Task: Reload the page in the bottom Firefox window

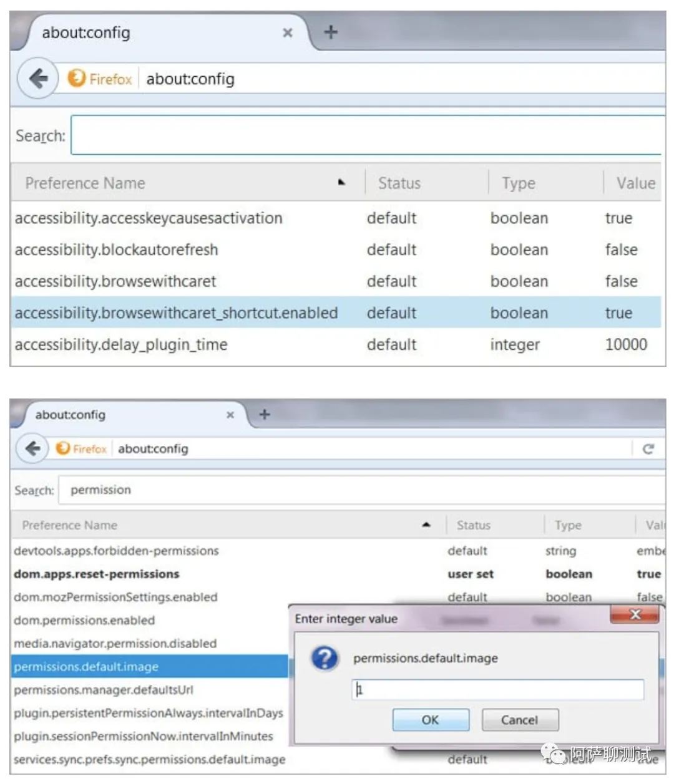Action: point(648,448)
